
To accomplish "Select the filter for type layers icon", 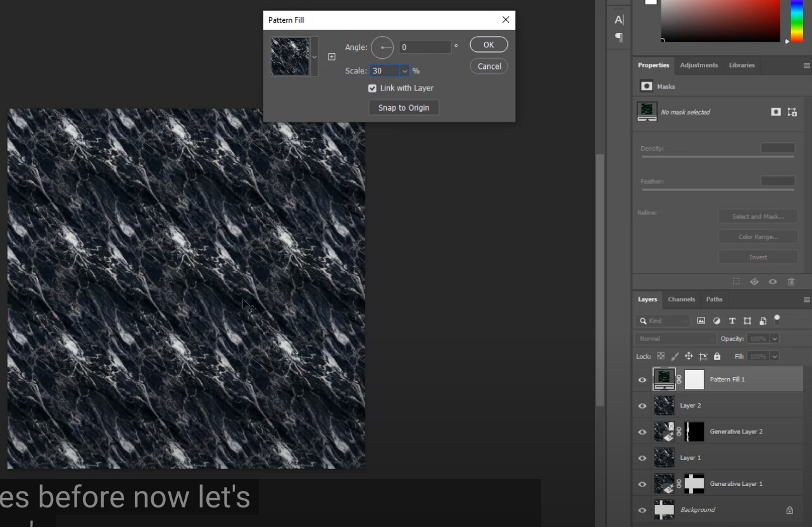I will (x=732, y=321).
